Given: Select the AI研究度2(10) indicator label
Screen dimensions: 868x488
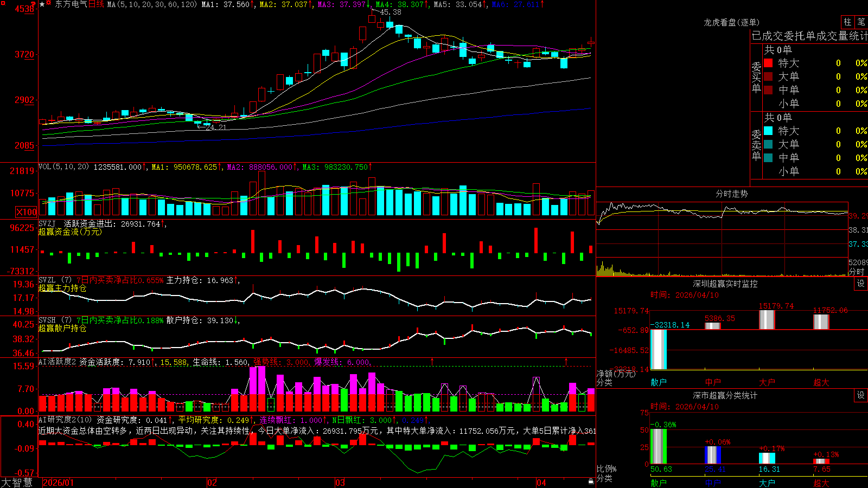Looking at the screenshot, I should [65, 420].
